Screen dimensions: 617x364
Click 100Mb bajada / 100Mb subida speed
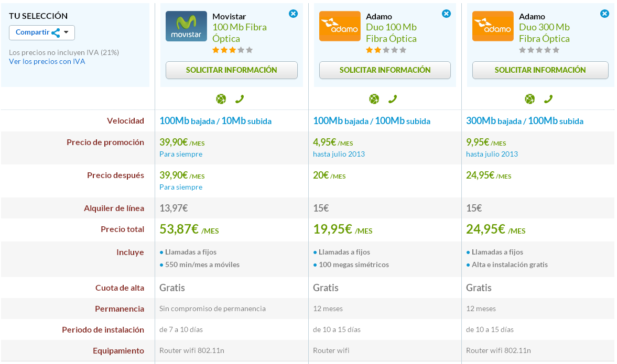[x=372, y=121]
